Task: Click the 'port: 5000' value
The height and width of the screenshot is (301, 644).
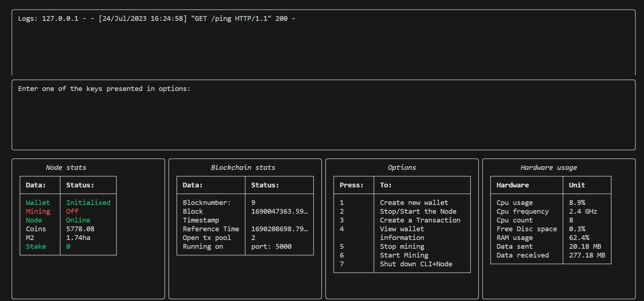Action: [271, 246]
